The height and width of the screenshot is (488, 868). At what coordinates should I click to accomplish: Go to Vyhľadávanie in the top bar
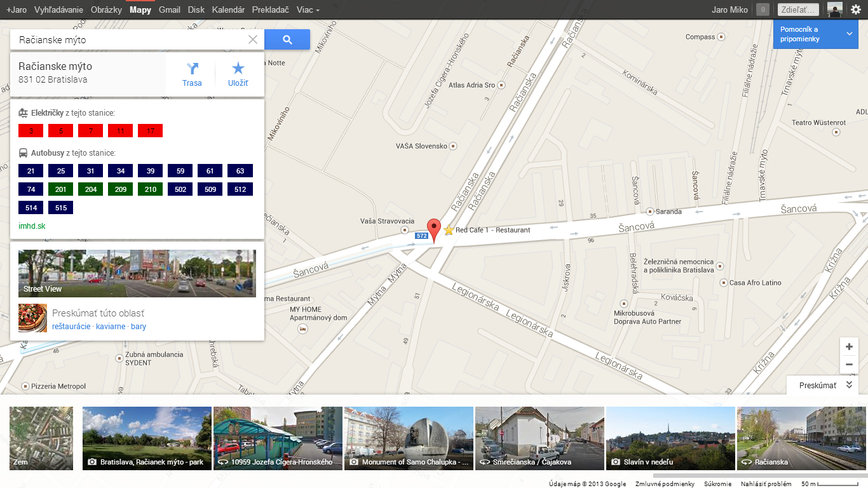[58, 10]
